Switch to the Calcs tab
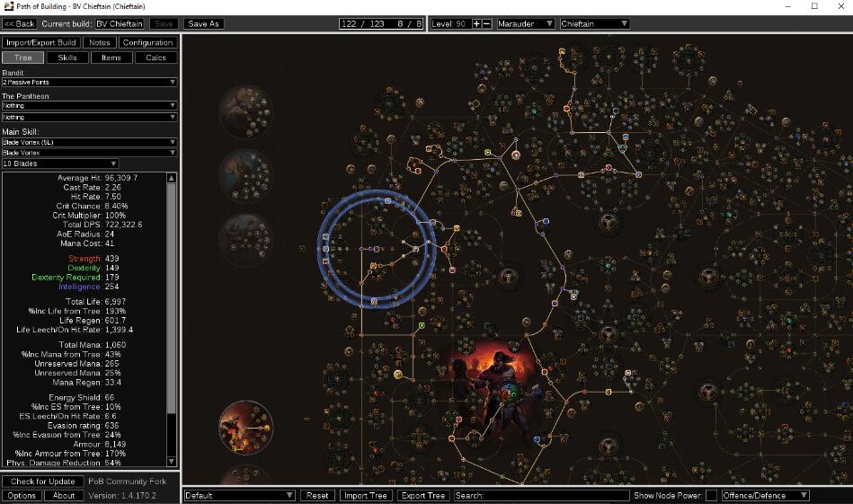The height and width of the screenshot is (504, 853). (x=155, y=57)
